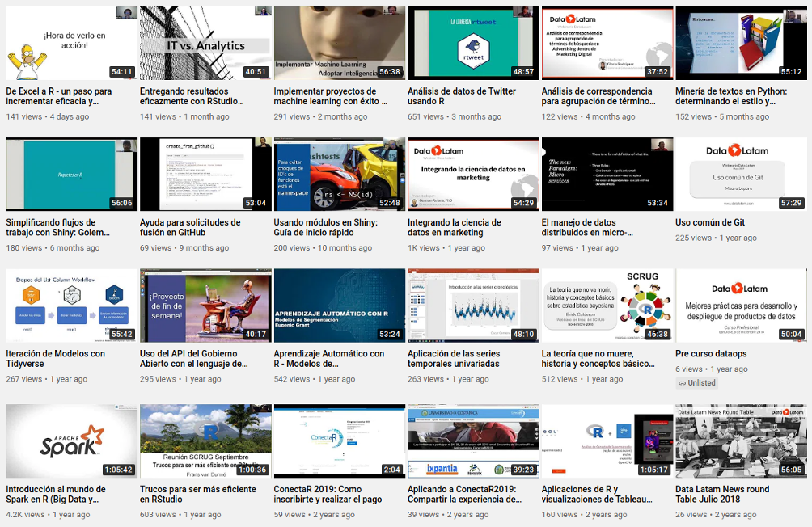Click the Unlisted badge under Pre curso dataops
812x527 pixels.
[x=697, y=383]
